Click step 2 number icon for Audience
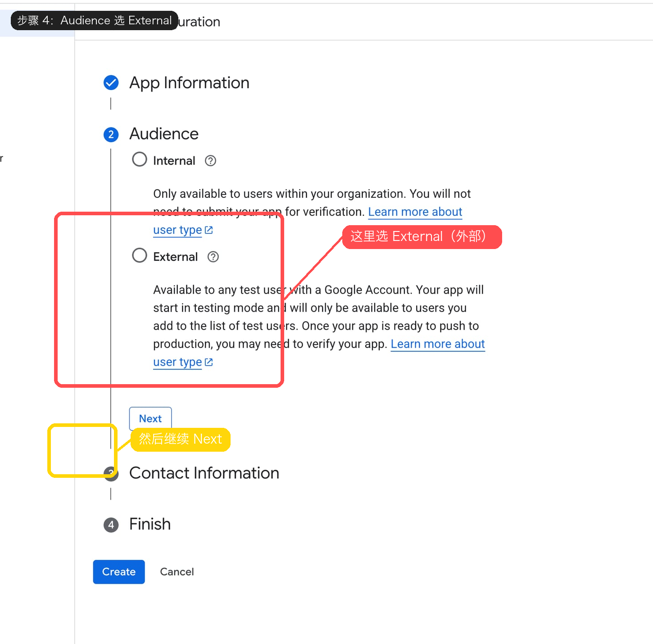Image resolution: width=653 pixels, height=644 pixels. point(111,135)
